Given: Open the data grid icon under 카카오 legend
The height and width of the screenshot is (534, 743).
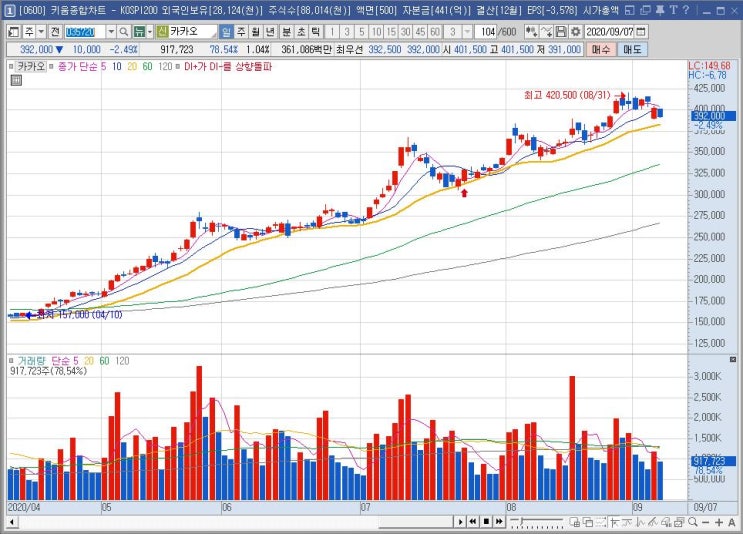Looking at the screenshot, I should pos(16,80).
